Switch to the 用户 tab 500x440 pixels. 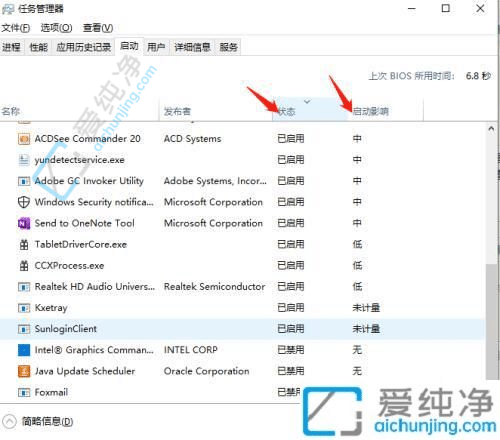(156, 47)
